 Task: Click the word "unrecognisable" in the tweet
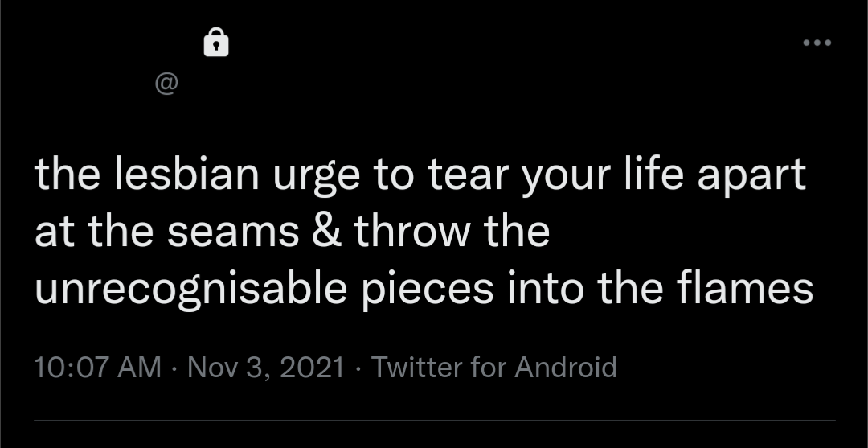tap(190, 290)
